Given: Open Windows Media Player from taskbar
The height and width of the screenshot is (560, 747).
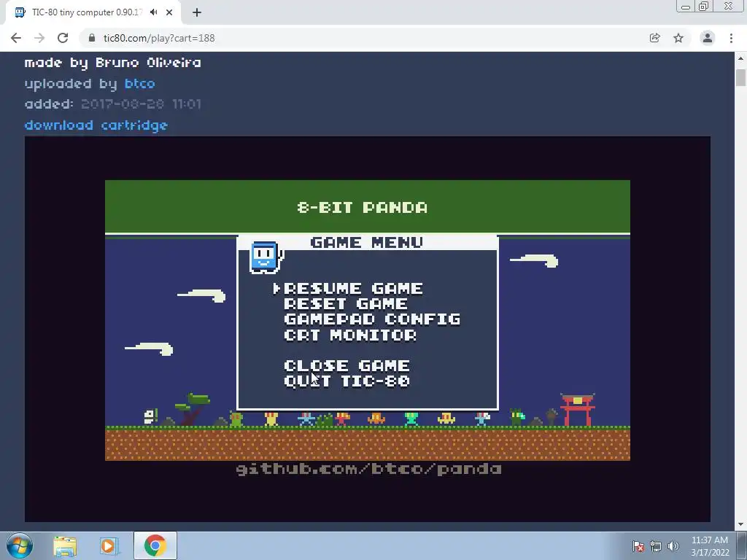Looking at the screenshot, I should click(x=109, y=545).
